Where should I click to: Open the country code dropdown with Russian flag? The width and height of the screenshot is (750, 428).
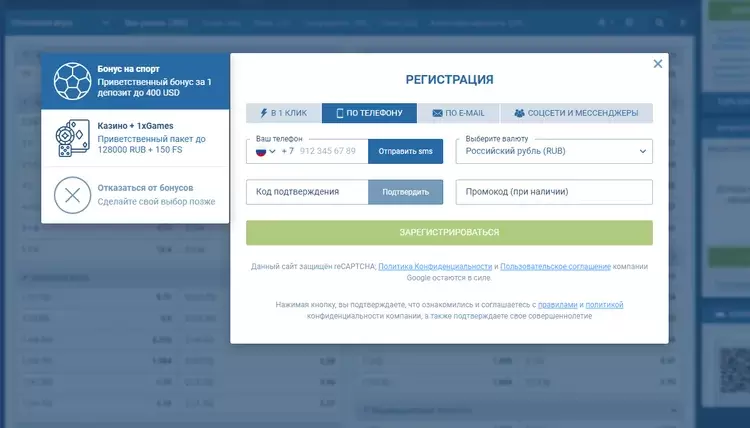(266, 152)
